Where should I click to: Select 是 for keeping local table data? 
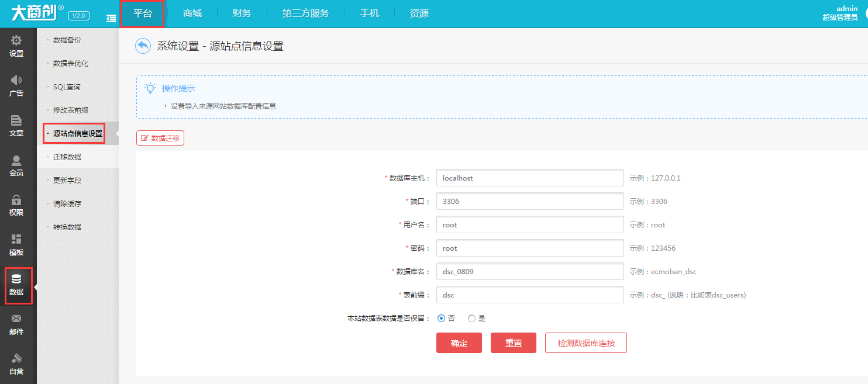(471, 319)
